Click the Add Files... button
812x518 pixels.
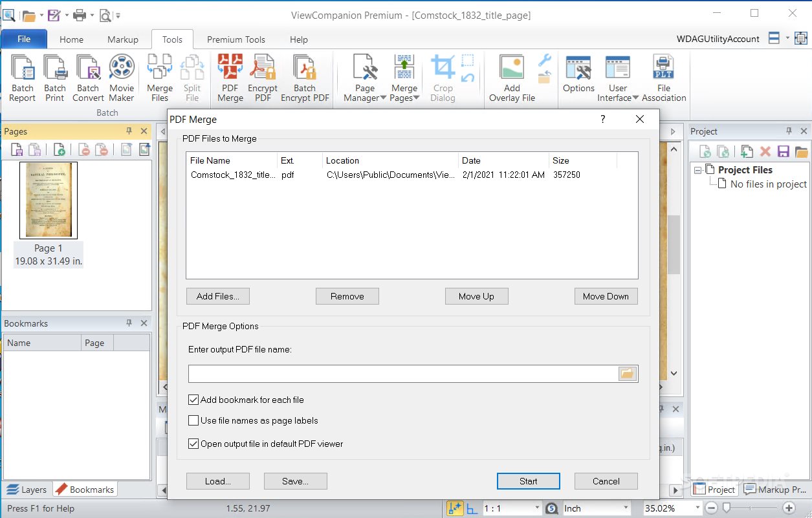click(218, 296)
